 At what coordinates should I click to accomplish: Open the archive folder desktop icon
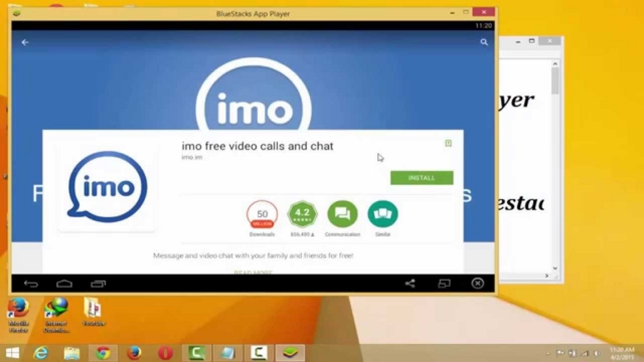[93, 312]
